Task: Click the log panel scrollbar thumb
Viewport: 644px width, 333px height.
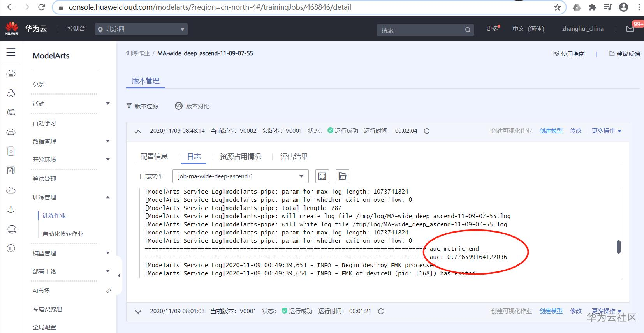Action: [618, 247]
